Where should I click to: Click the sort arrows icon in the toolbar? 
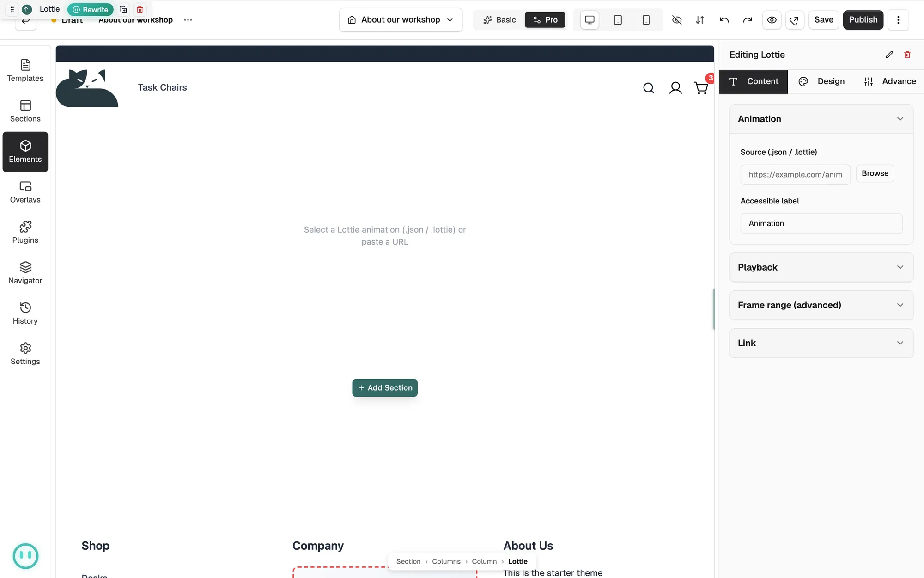[700, 20]
